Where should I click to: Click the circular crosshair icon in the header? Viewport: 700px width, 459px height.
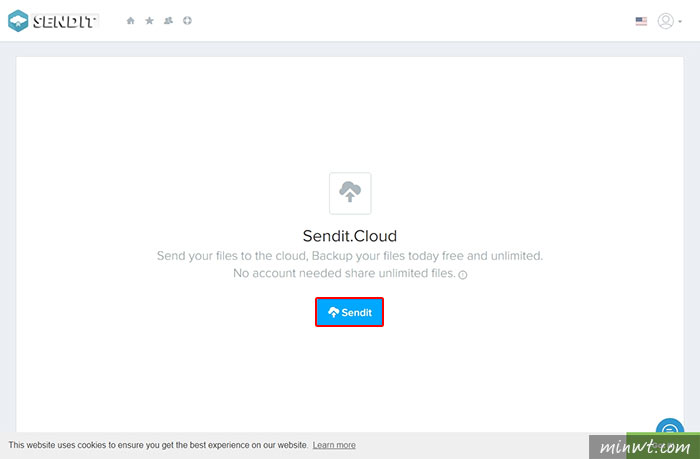[x=187, y=21]
